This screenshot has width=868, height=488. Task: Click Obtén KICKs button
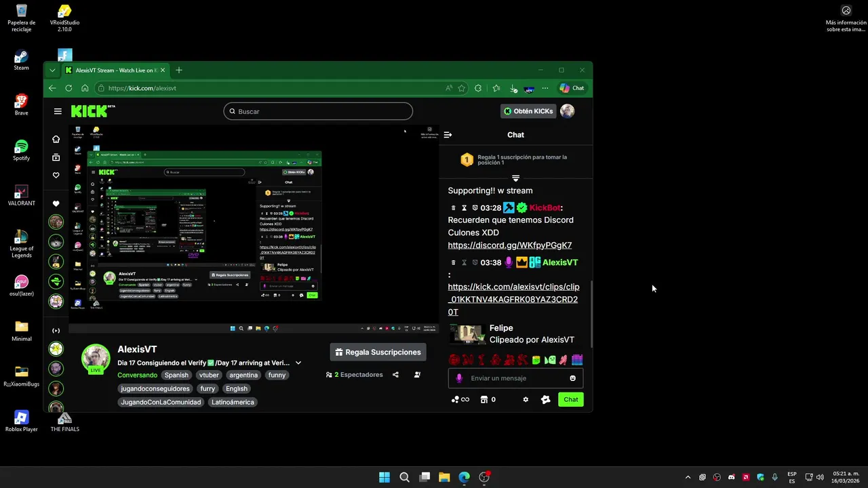point(528,111)
